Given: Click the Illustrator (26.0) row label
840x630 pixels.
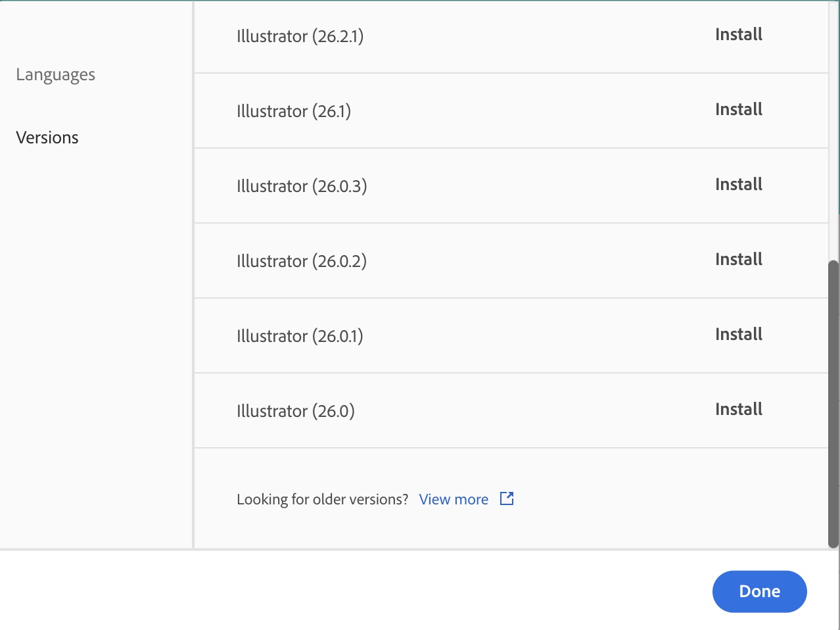Looking at the screenshot, I should tap(295, 411).
